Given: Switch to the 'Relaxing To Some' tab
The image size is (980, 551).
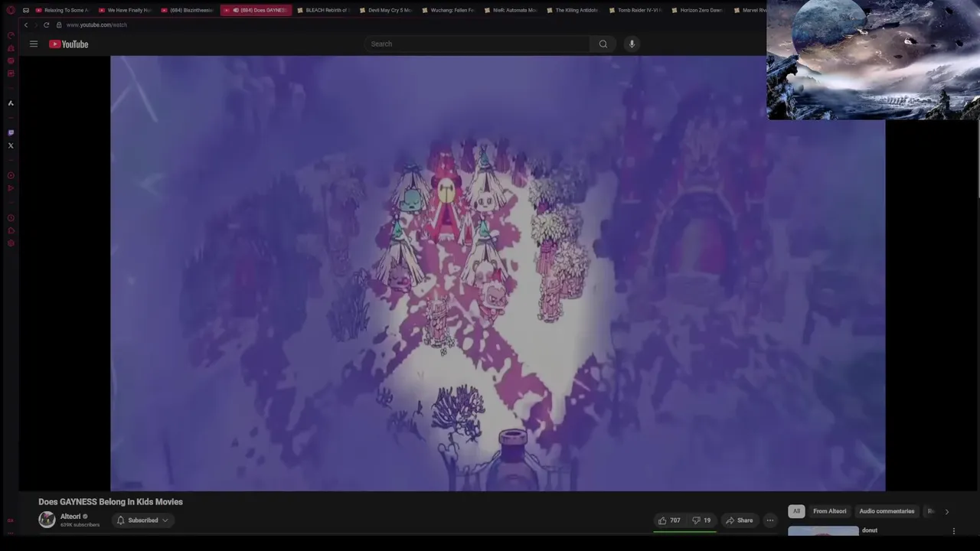Looking at the screenshot, I should coord(63,10).
